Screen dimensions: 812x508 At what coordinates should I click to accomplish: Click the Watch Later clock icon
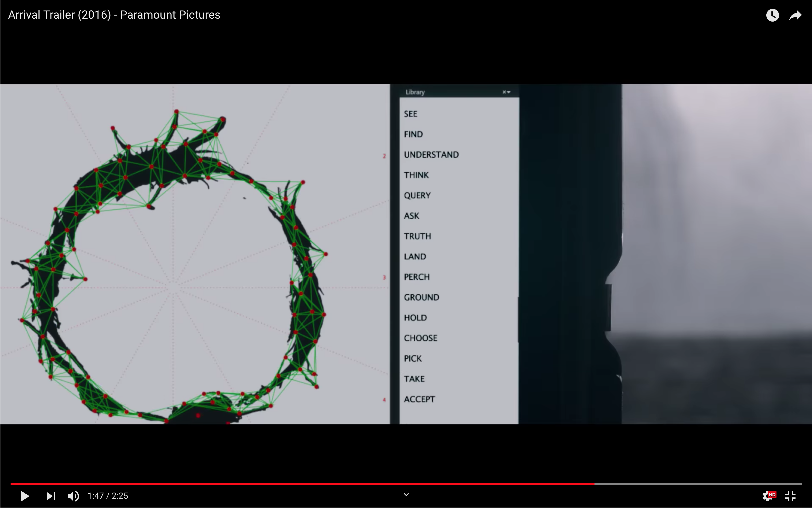point(772,15)
